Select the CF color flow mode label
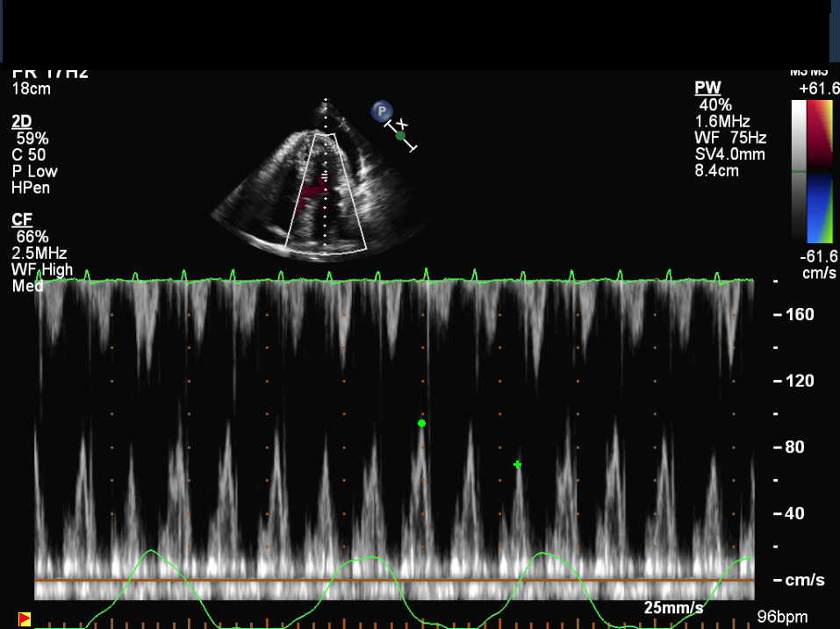The width and height of the screenshot is (840, 629). (x=21, y=219)
